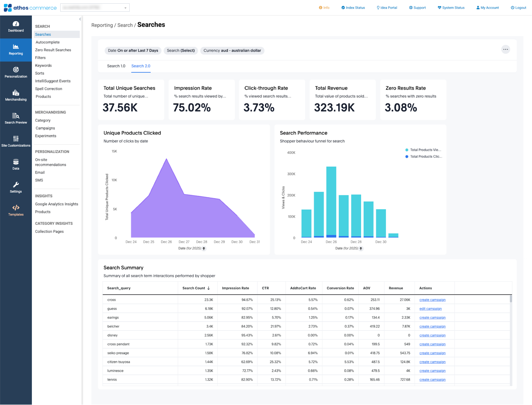Click the three-dot options menu button
532x405 pixels.
pyautogui.click(x=505, y=50)
